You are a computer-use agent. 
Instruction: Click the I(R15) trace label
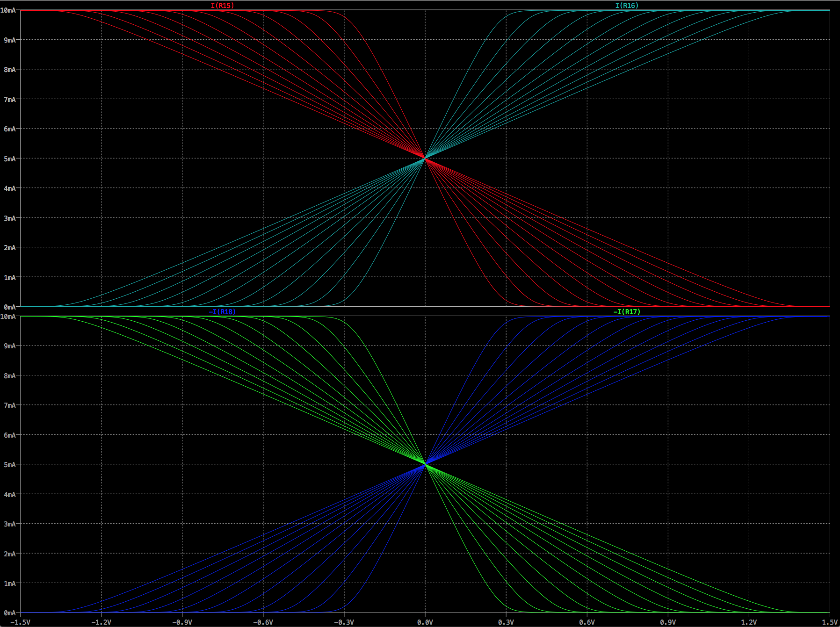(x=222, y=6)
